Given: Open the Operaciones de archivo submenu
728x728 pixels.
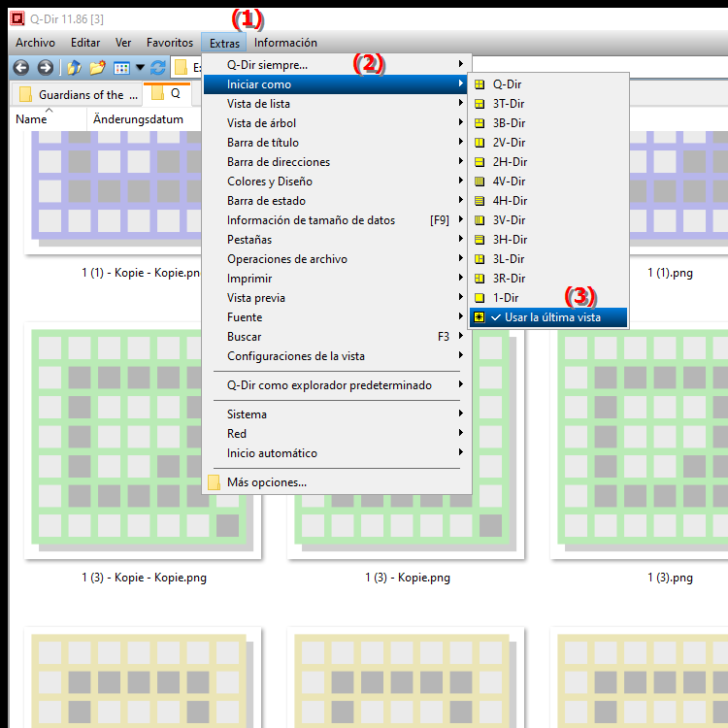Looking at the screenshot, I should coord(338,259).
